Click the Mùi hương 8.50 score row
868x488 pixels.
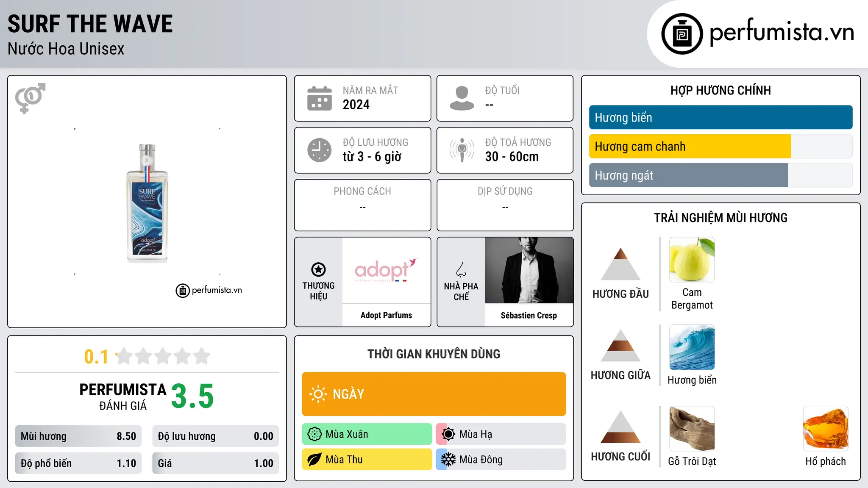[78, 436]
